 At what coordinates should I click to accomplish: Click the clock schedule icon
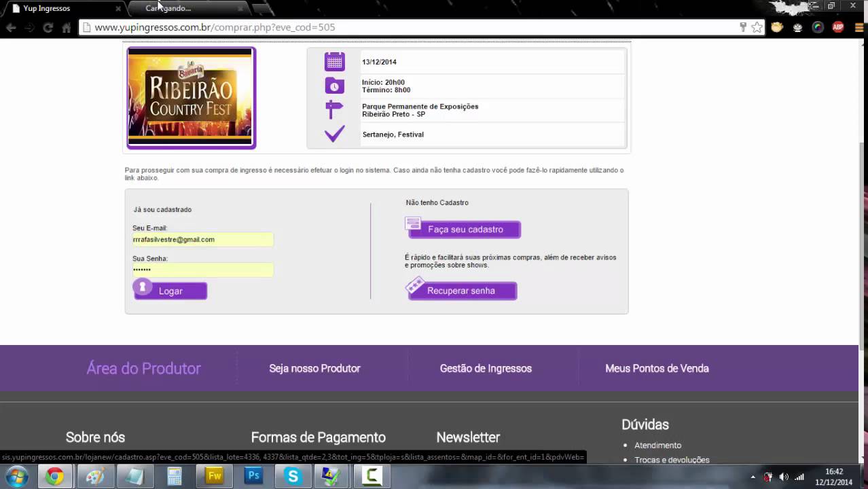tap(334, 86)
